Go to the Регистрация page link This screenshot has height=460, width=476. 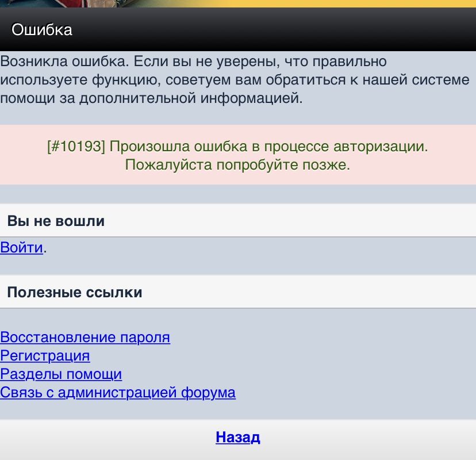45,356
